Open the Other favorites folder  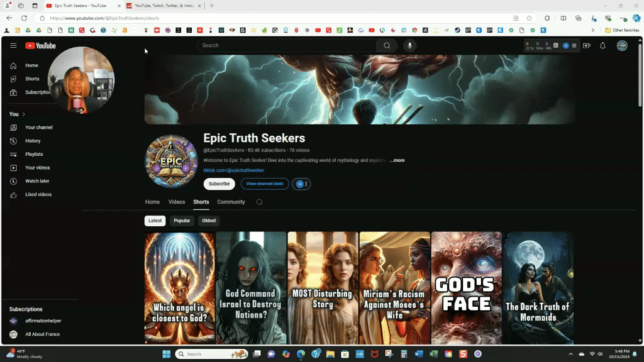click(x=622, y=30)
